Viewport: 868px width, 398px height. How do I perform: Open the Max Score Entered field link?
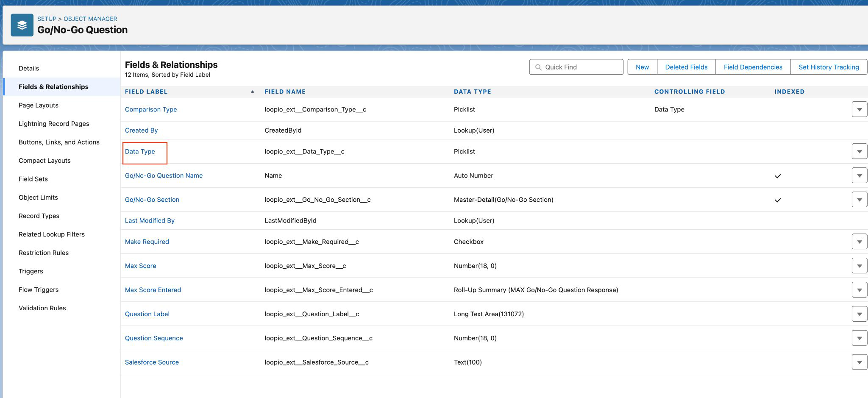tap(153, 290)
